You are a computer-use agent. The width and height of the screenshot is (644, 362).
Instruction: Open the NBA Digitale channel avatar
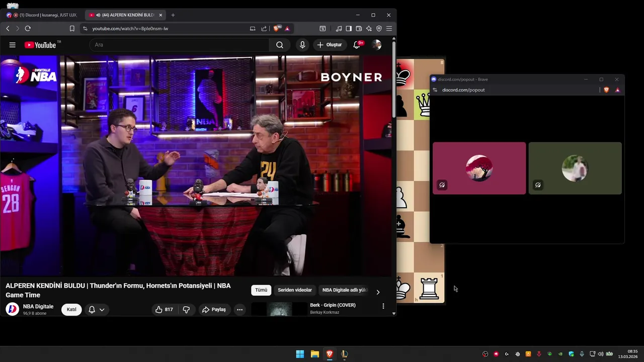tap(12, 309)
